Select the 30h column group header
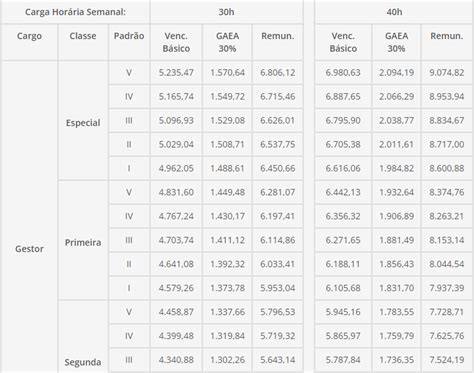Image resolution: width=474 pixels, height=373 pixels. [x=226, y=12]
